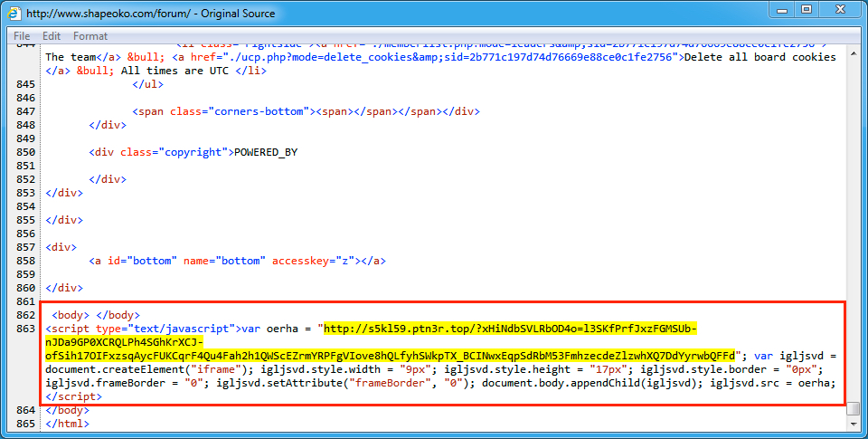This screenshot has height=439, width=868.
Task: Click the </ul> tag on line 845
Action: click(148, 84)
